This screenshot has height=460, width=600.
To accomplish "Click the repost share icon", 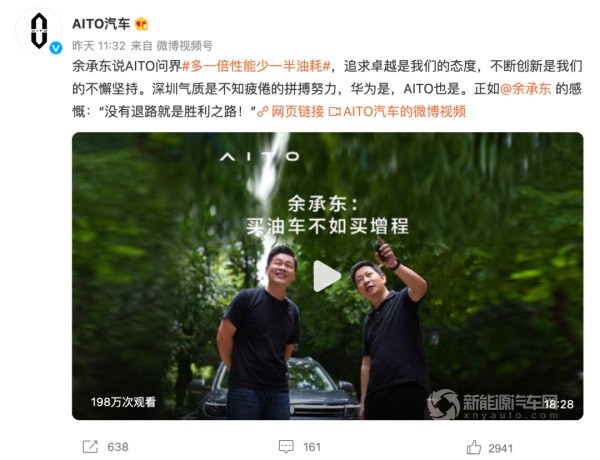I will (x=90, y=447).
